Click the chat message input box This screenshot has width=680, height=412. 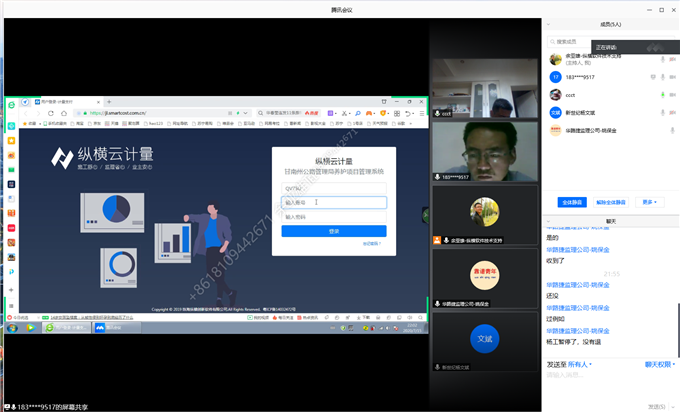pos(609,385)
